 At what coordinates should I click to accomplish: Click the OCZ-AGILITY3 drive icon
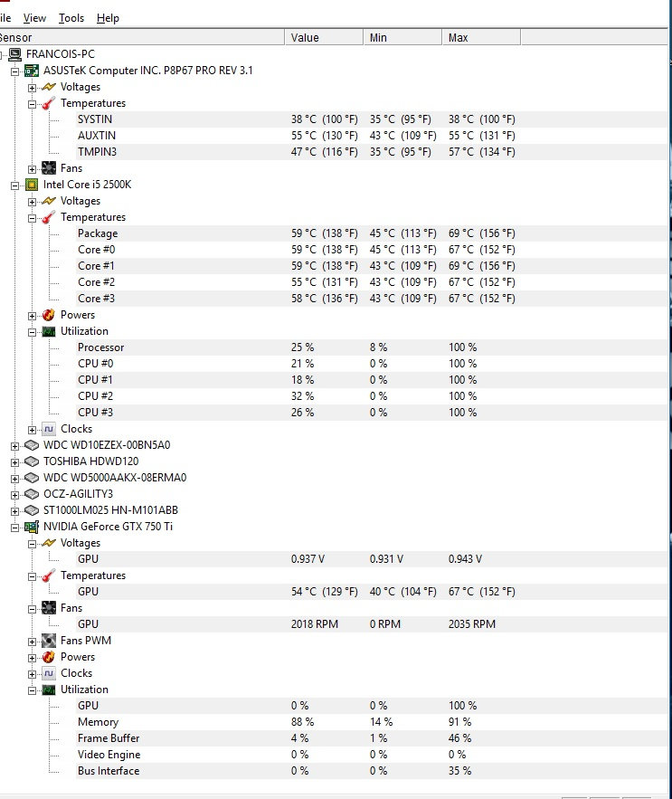click(x=31, y=494)
